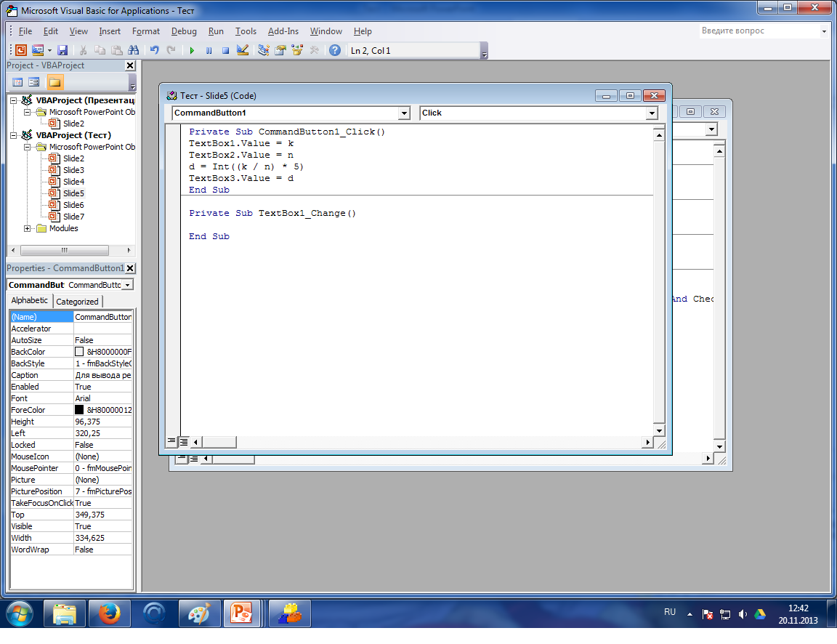Screen dimensions: 837x644
Task: Click View Code button in Project pane
Action: (17, 81)
